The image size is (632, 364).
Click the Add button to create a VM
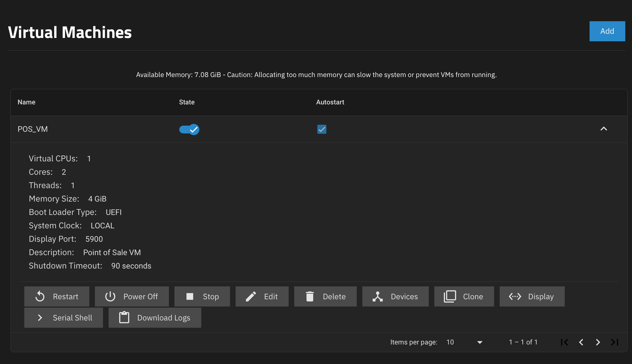point(607,31)
